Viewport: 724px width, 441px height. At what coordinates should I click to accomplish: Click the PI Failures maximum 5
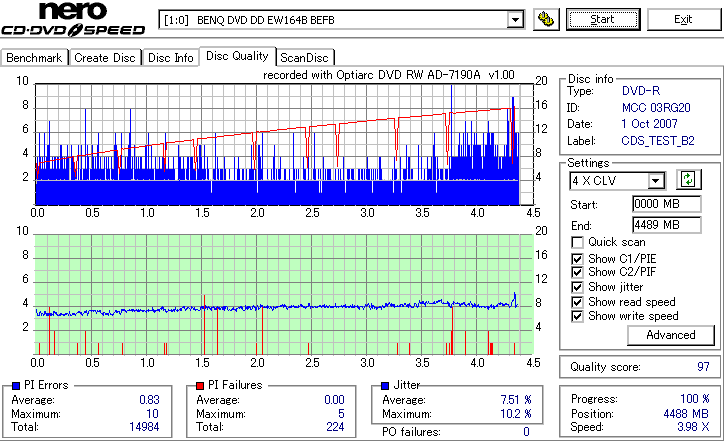[341, 414]
